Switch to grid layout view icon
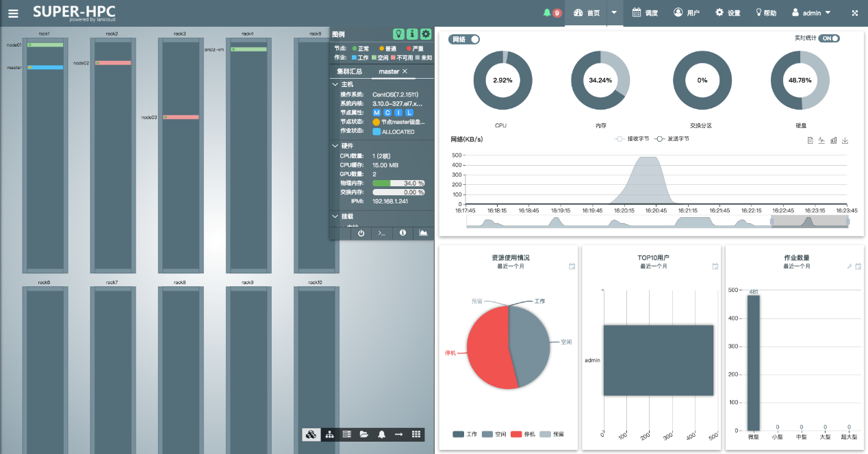This screenshot has height=454, width=868. 416,434
